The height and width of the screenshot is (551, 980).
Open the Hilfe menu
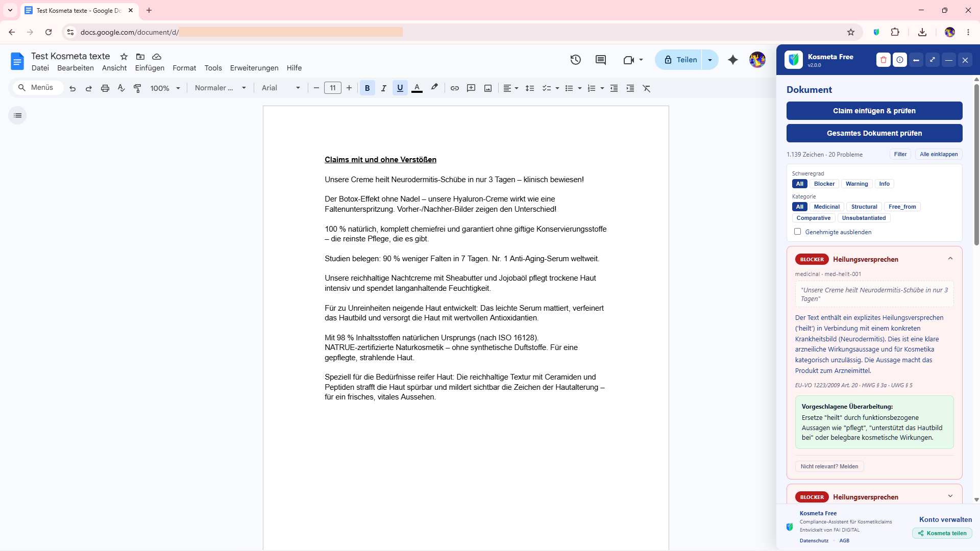click(x=294, y=68)
